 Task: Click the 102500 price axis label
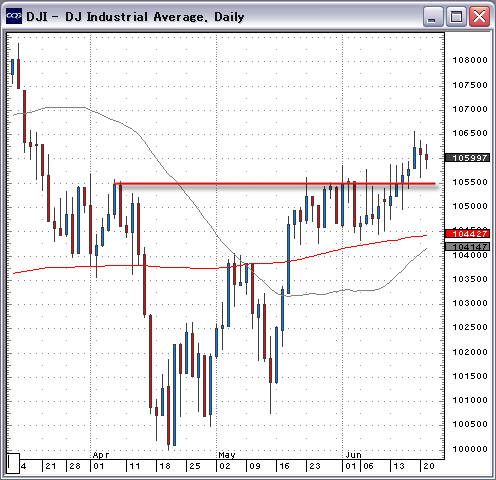[x=470, y=327]
